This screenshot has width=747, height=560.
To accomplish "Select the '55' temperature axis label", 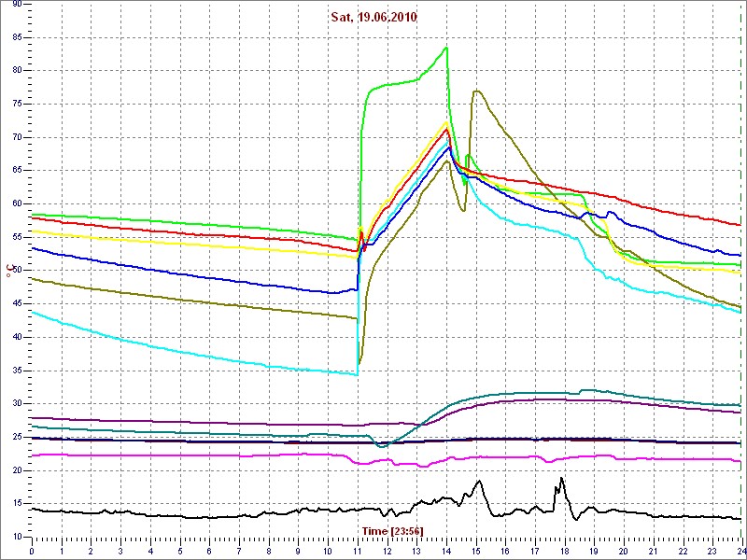I will click(x=16, y=237).
